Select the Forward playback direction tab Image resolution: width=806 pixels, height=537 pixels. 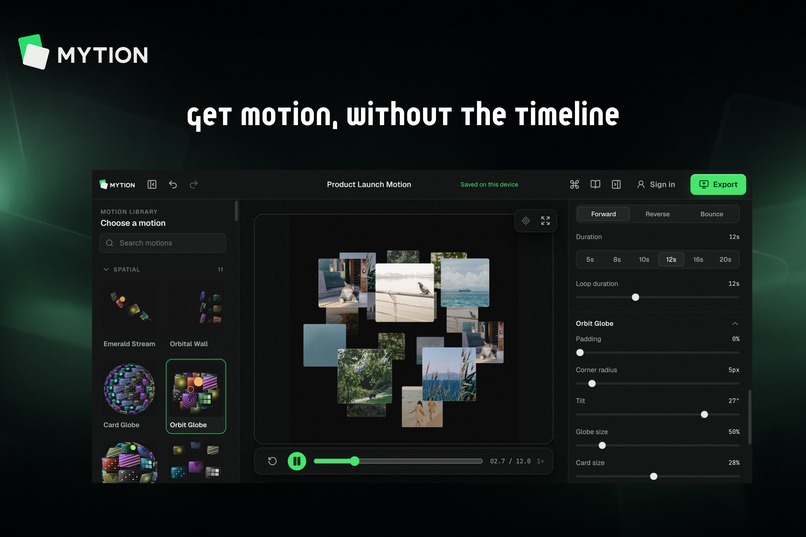click(x=603, y=214)
